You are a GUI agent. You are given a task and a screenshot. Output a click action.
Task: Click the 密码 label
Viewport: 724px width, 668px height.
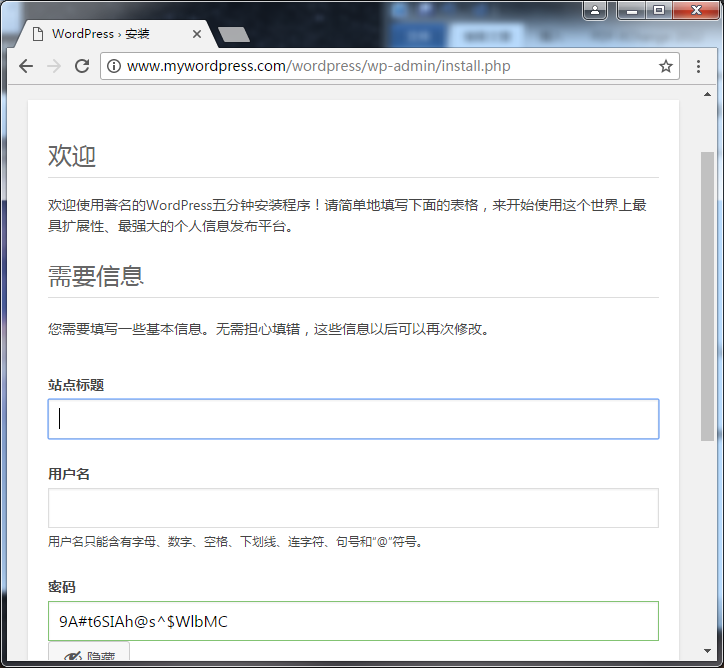[x=62, y=587]
